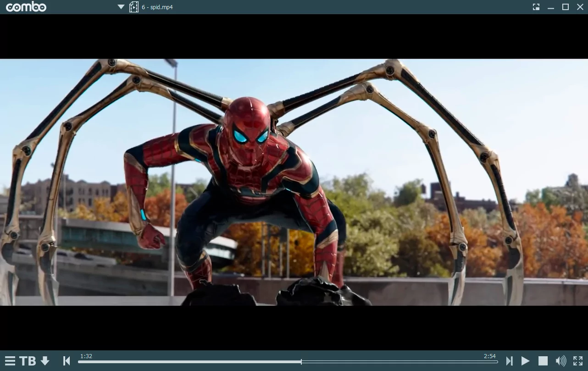Minimize the Combo player window

(551, 7)
